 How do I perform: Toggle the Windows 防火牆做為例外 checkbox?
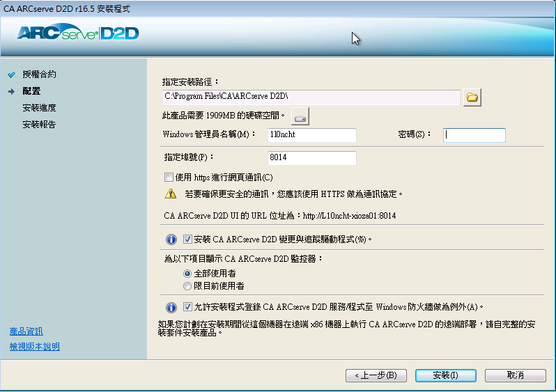coord(187,307)
